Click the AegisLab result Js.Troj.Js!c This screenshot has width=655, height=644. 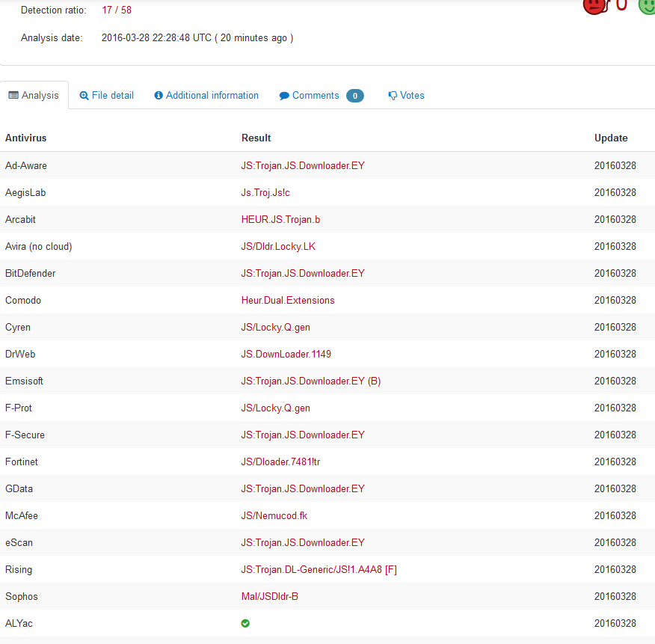pyautogui.click(x=265, y=193)
